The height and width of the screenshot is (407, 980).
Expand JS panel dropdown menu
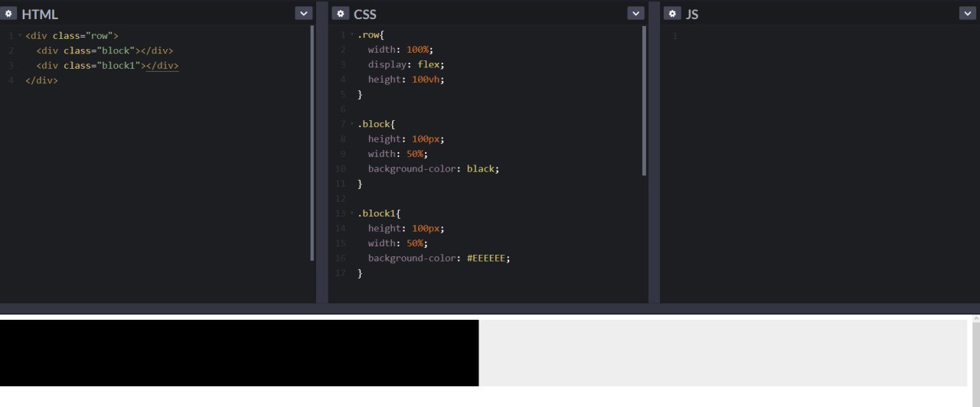click(968, 13)
